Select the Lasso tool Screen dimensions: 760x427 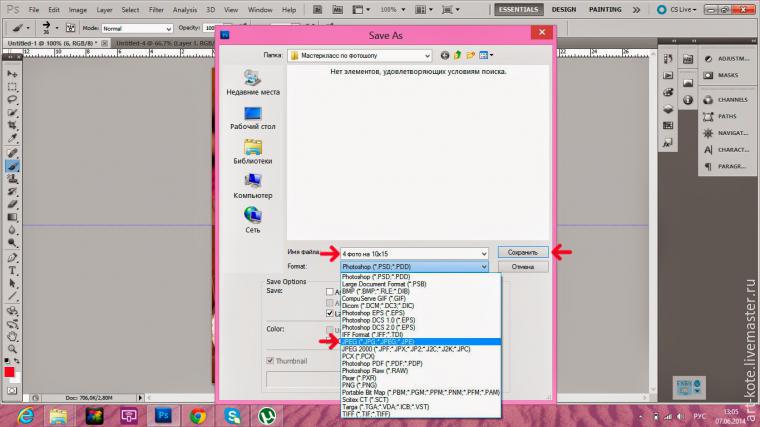coord(12,99)
